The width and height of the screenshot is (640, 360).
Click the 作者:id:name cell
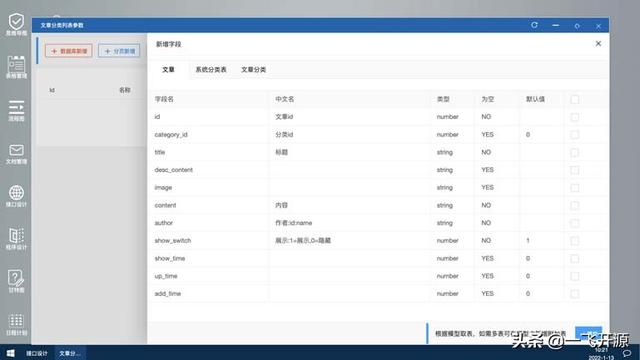293,223
